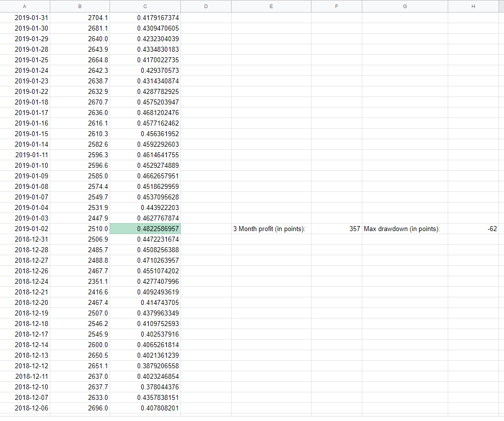
Task: Select value 0.429370573
Action: click(145, 70)
